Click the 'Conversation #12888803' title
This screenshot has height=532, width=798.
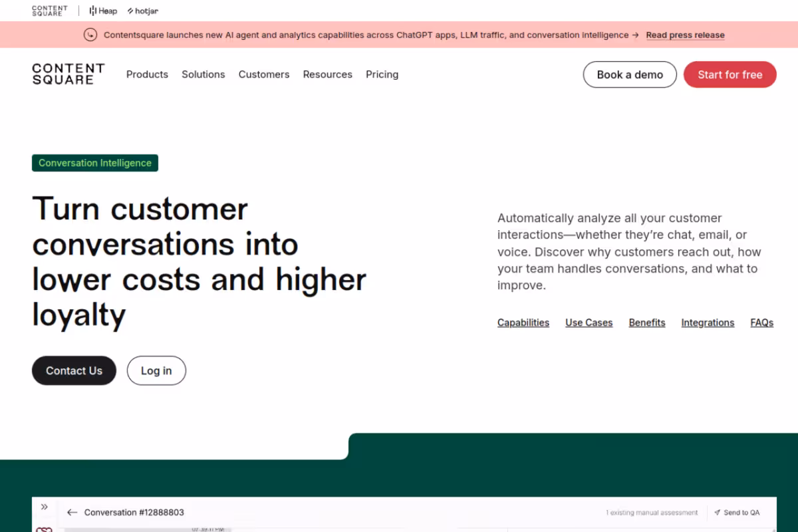(x=134, y=513)
